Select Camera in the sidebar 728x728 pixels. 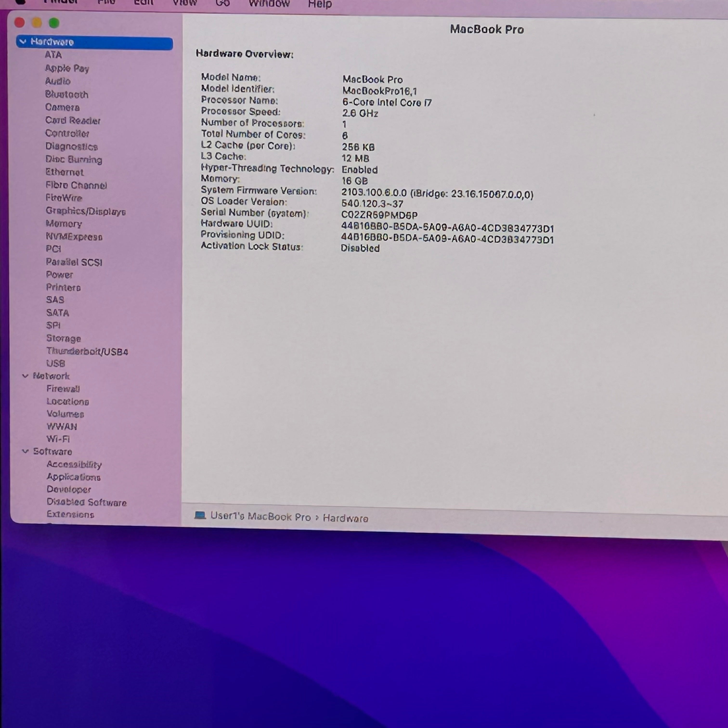click(63, 108)
